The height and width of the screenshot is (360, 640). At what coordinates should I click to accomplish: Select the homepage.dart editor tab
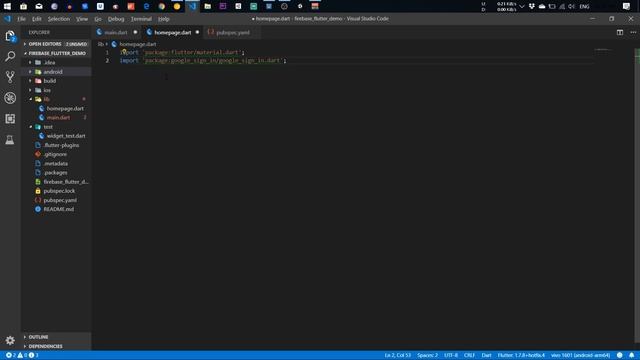pos(173,32)
